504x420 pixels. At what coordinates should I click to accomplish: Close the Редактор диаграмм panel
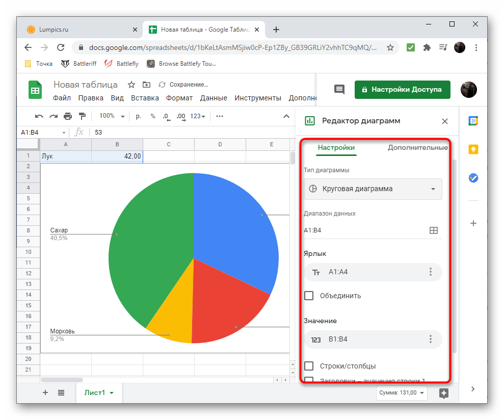click(445, 121)
